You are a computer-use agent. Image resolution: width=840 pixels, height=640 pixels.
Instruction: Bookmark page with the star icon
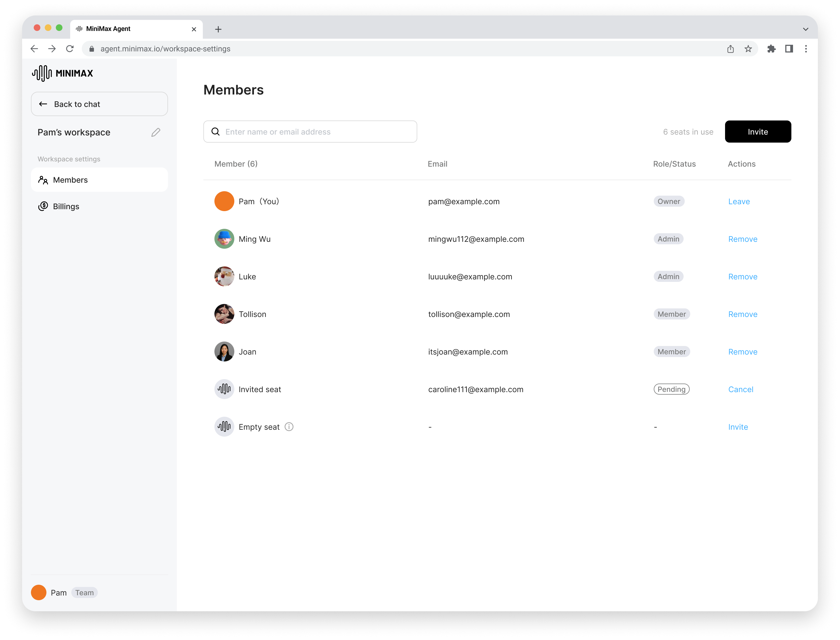click(x=748, y=49)
